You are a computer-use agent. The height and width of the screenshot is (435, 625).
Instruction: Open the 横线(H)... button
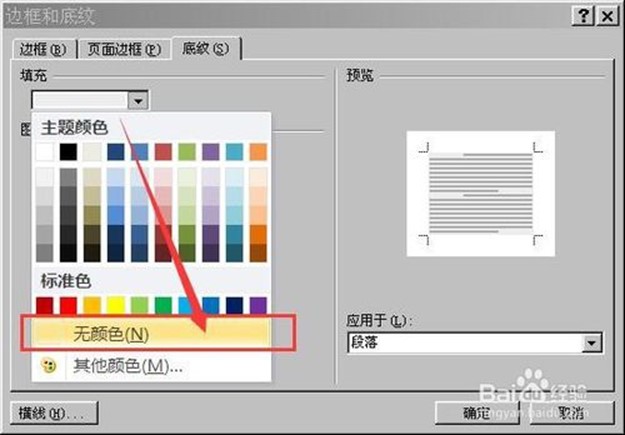pyautogui.click(x=51, y=413)
